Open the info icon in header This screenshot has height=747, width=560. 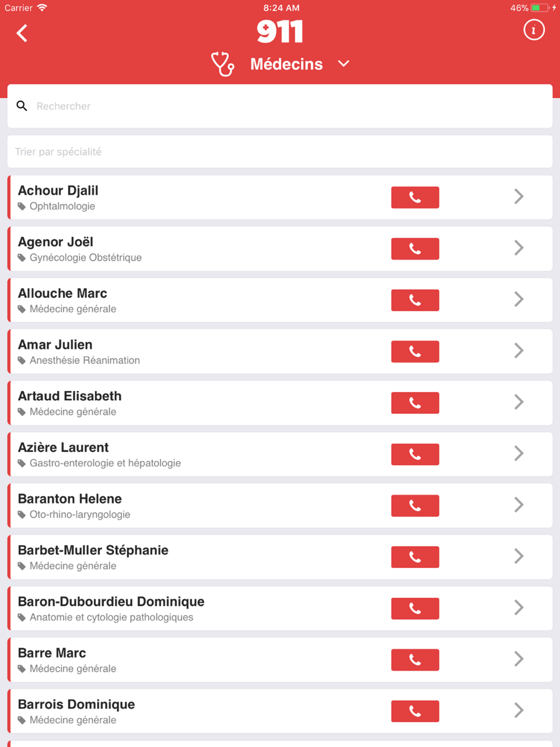coord(534,30)
